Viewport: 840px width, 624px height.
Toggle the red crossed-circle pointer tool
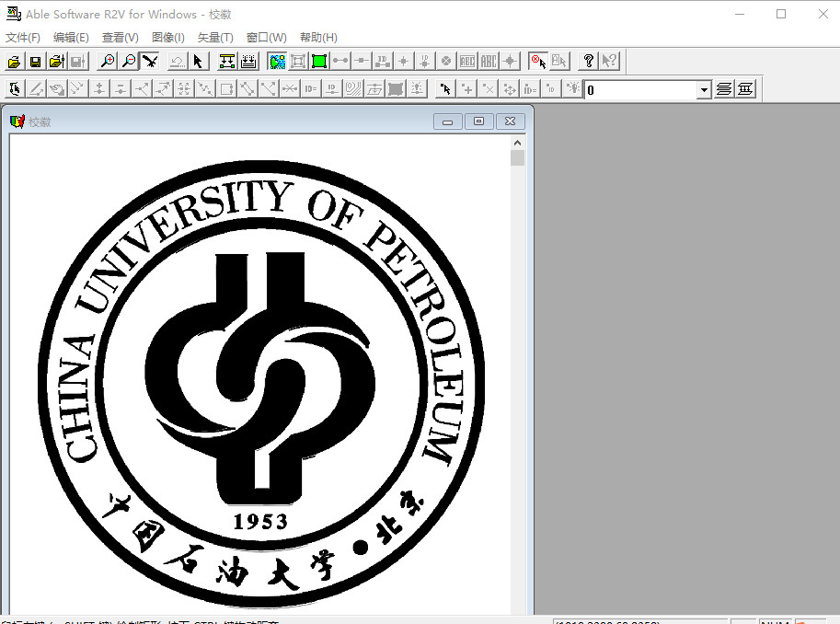(538, 62)
